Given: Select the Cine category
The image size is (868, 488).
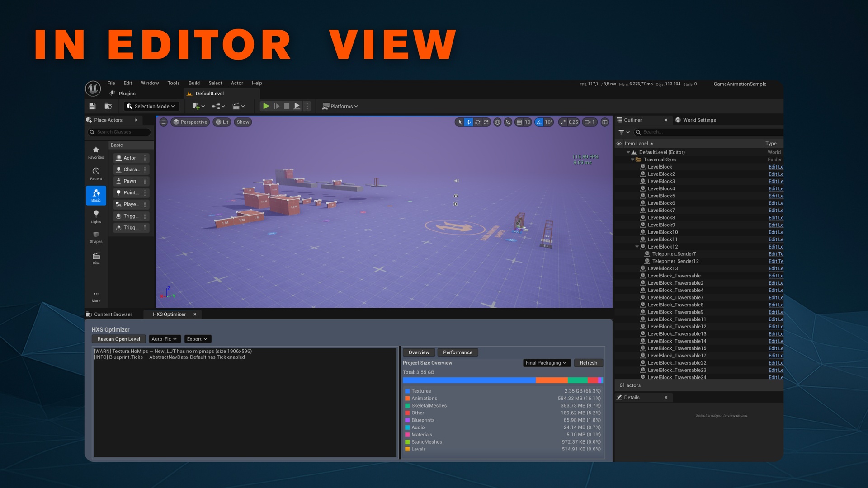Looking at the screenshot, I should coord(96,258).
